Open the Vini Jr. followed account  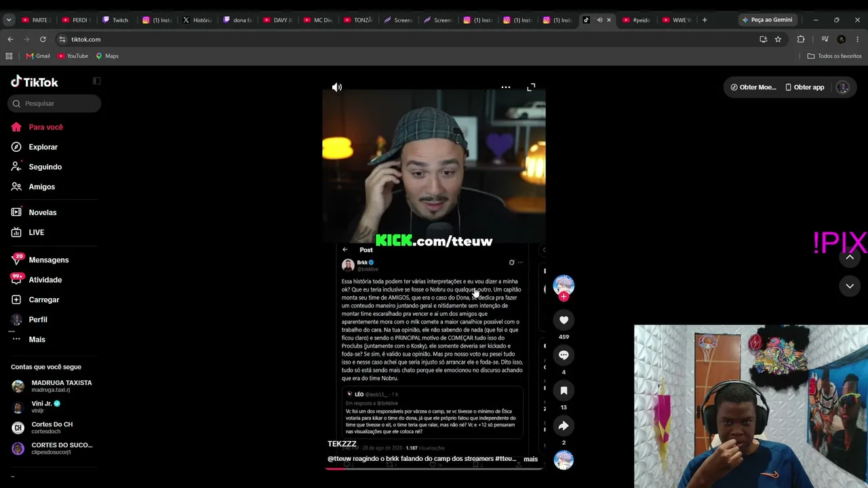pos(54,407)
